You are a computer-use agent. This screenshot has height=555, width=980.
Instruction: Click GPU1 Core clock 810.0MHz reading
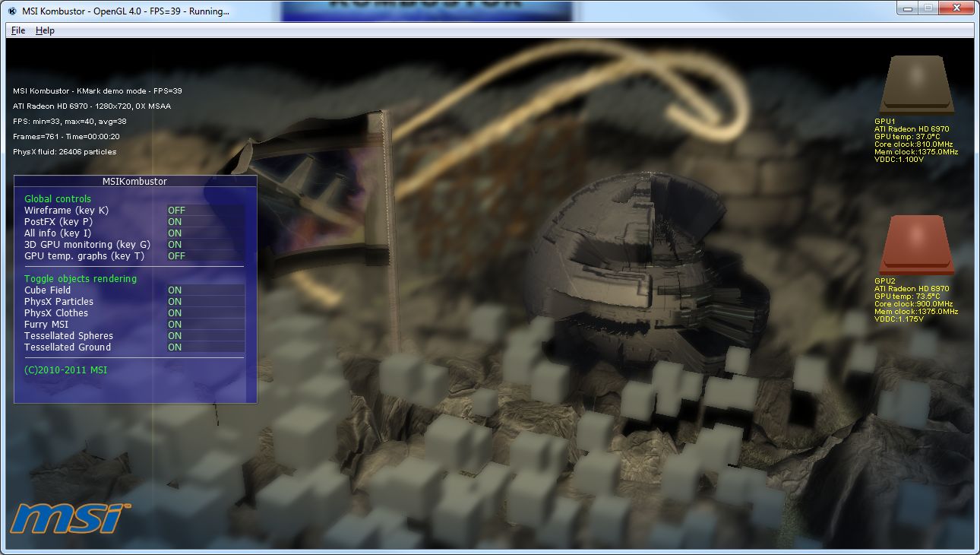coord(913,144)
